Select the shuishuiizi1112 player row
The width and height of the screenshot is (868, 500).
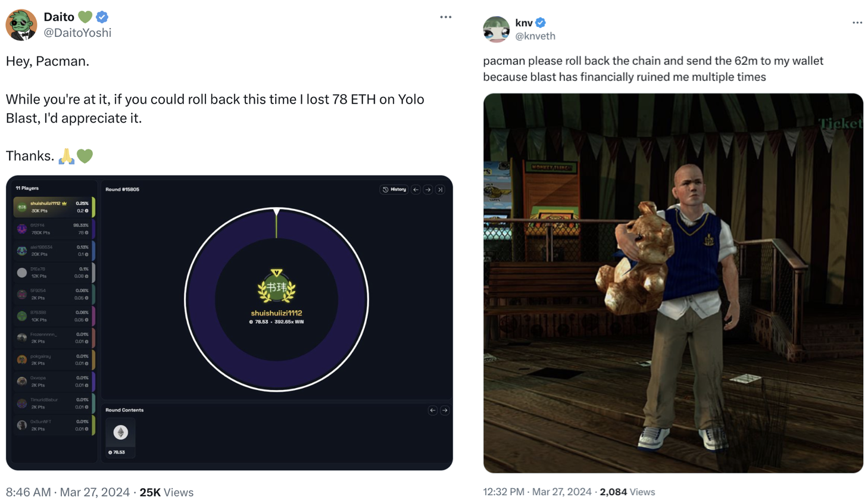pos(54,207)
